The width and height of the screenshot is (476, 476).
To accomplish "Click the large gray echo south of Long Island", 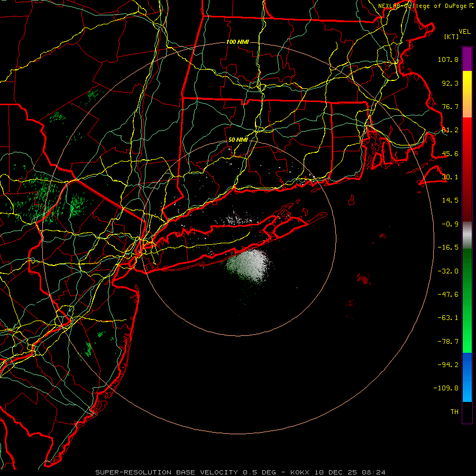I will 249,266.
